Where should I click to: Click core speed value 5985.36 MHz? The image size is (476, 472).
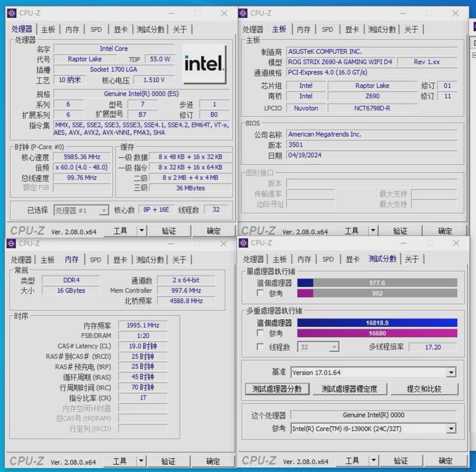[x=82, y=157]
